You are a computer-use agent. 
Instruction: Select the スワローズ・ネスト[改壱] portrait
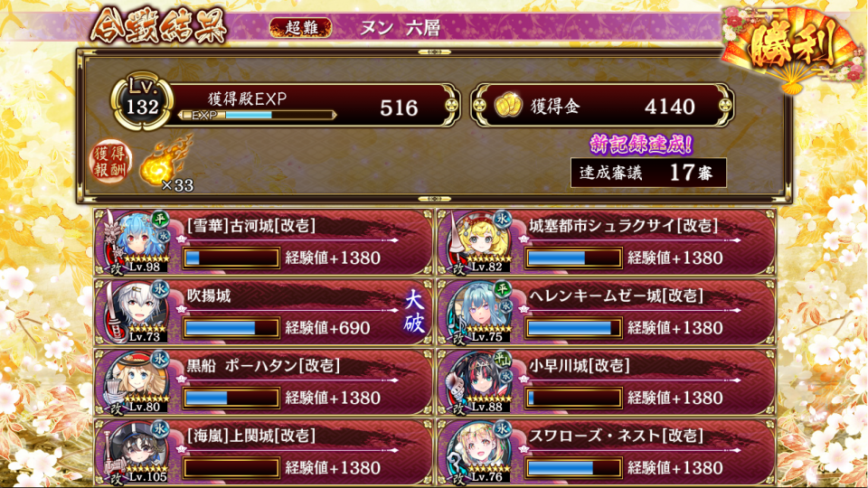pyautogui.click(x=479, y=453)
